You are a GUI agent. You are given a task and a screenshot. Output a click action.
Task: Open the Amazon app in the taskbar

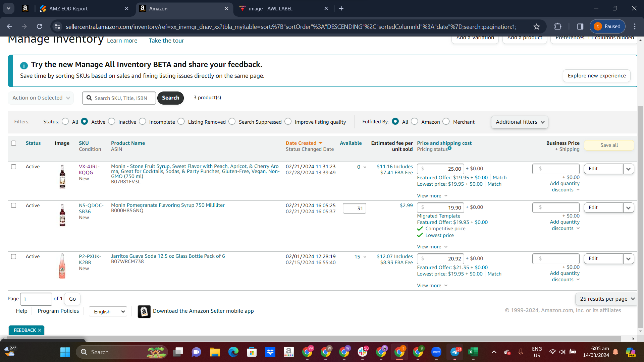[x=288, y=352]
